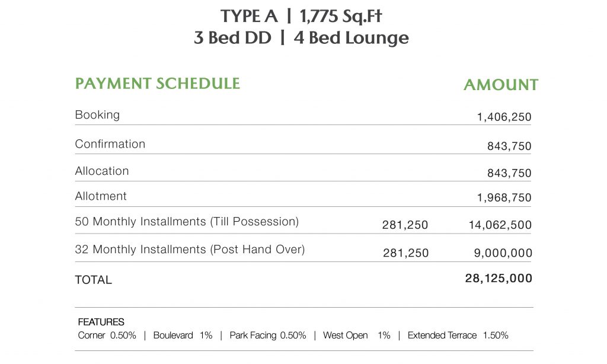Select the Confirmation row label
Viewport: 607px width, 364px height.
pyautogui.click(x=110, y=144)
